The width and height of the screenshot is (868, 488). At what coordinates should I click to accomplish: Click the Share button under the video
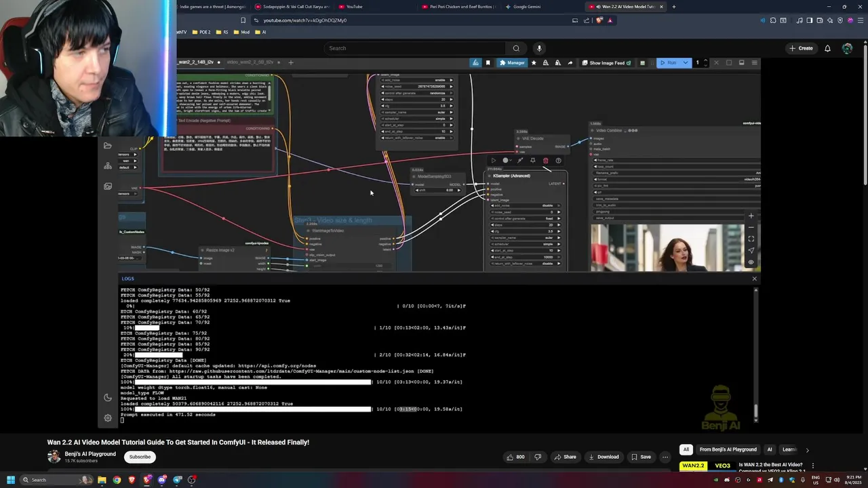point(565,457)
